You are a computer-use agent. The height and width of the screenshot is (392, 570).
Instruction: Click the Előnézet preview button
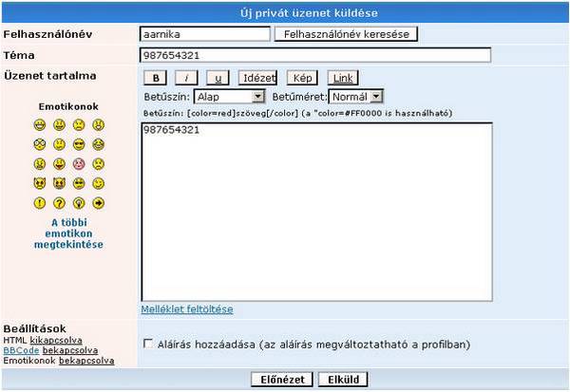tap(283, 380)
